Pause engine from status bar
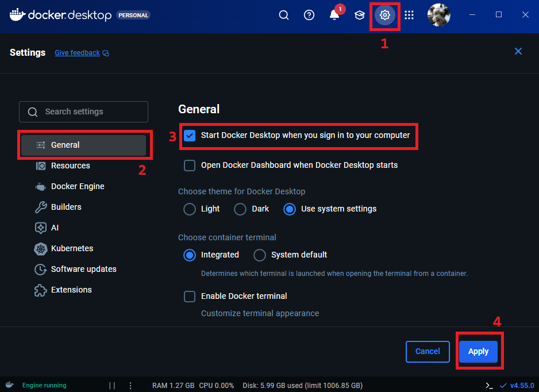The image size is (539, 392). pos(112,385)
